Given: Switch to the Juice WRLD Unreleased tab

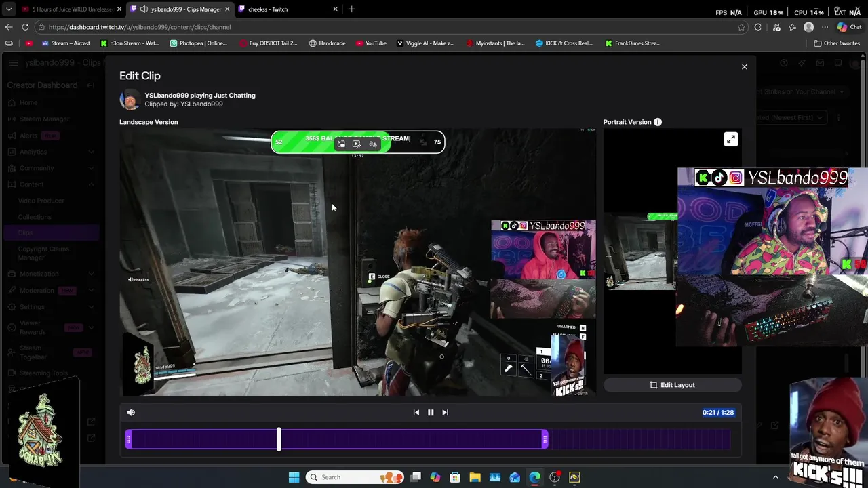Looking at the screenshot, I should point(71,9).
